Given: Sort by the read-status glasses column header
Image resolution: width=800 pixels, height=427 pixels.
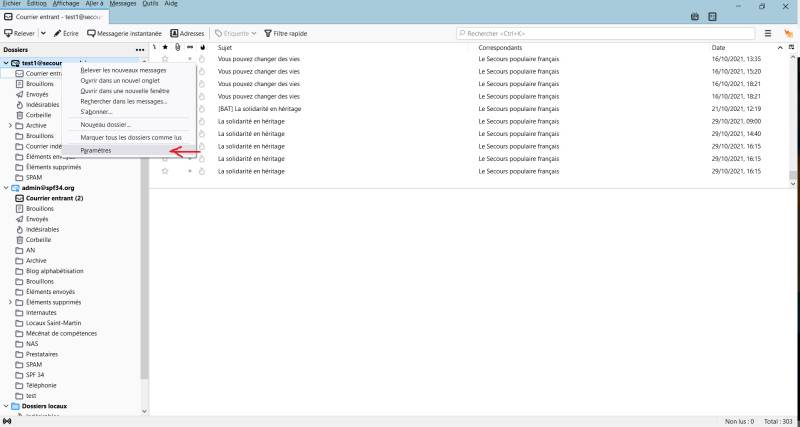Looking at the screenshot, I should click(190, 47).
